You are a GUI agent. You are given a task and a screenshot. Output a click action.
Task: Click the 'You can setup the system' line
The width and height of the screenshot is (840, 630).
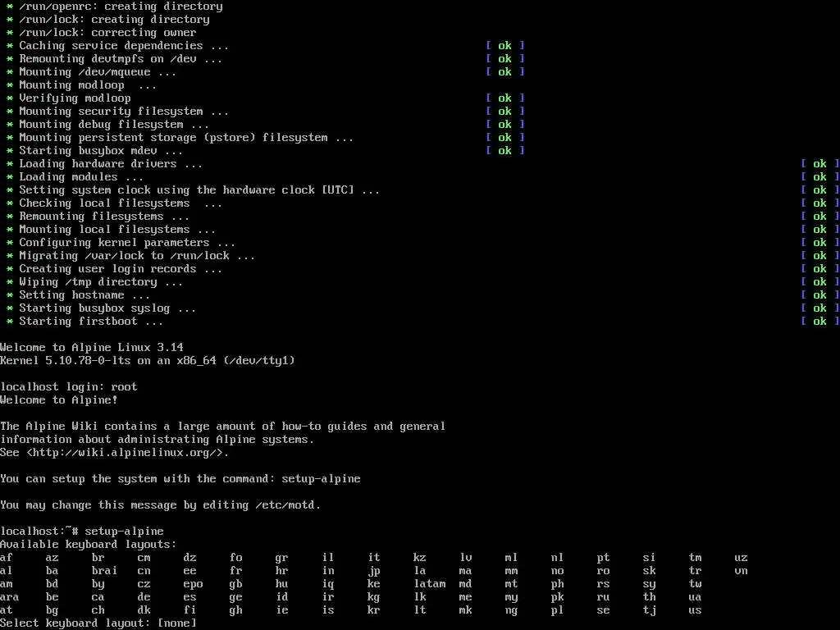(180, 479)
